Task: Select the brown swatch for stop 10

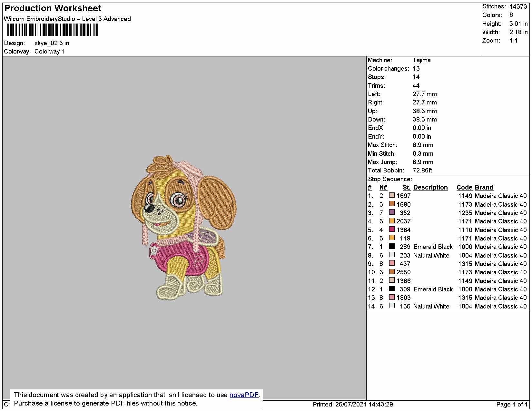Action: 392,272
